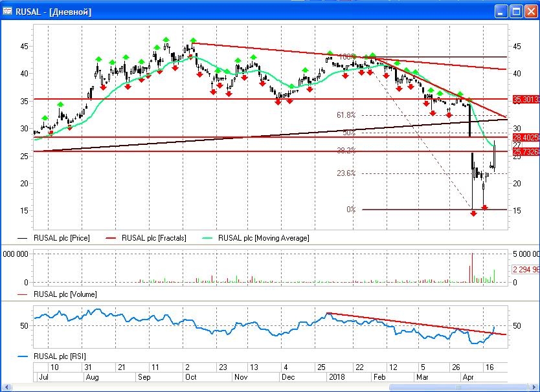Image resolution: width=540 pixels, height=392 pixels.
Task: Click the 35.3013 red price level tag
Action: point(526,100)
